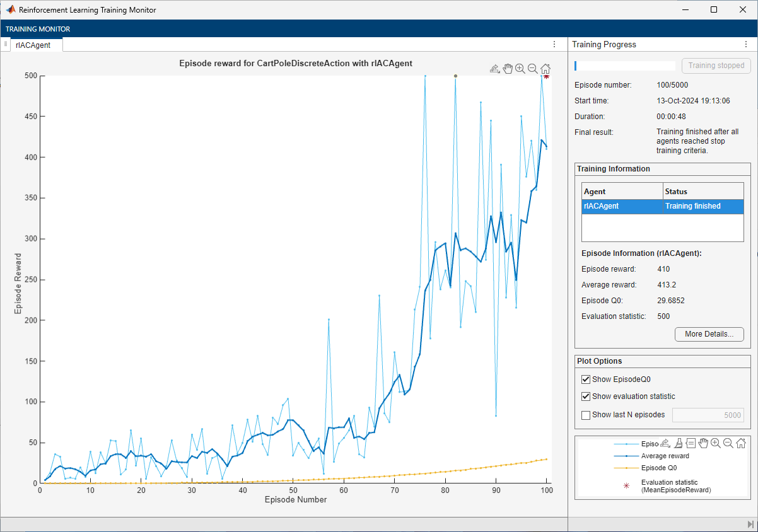758x532 pixels.
Task: Select the pan hand tool above the plot
Action: 508,69
